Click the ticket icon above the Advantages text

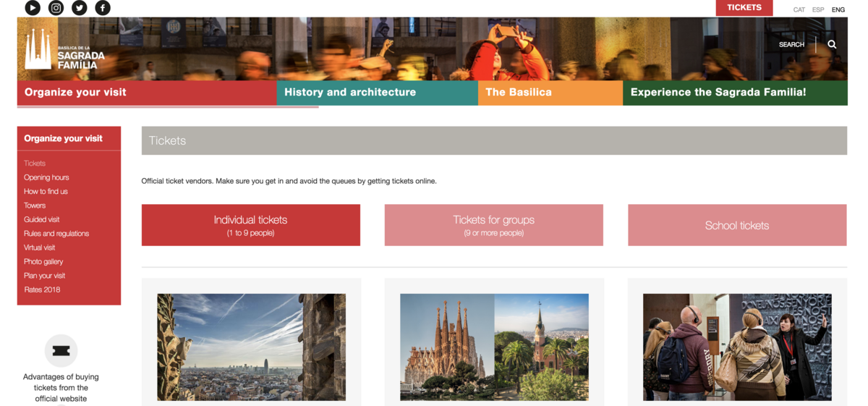(x=61, y=351)
